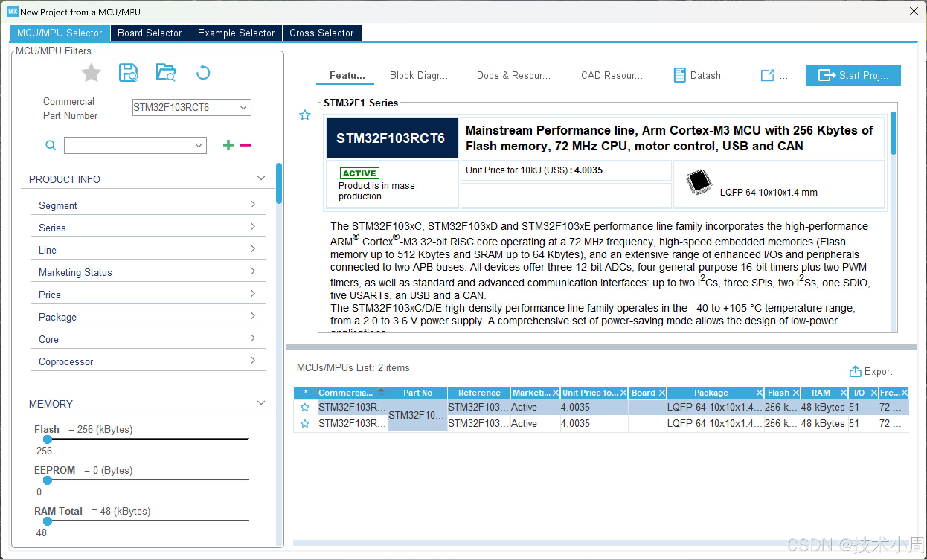Click the gray favorites star filter icon

(x=91, y=73)
